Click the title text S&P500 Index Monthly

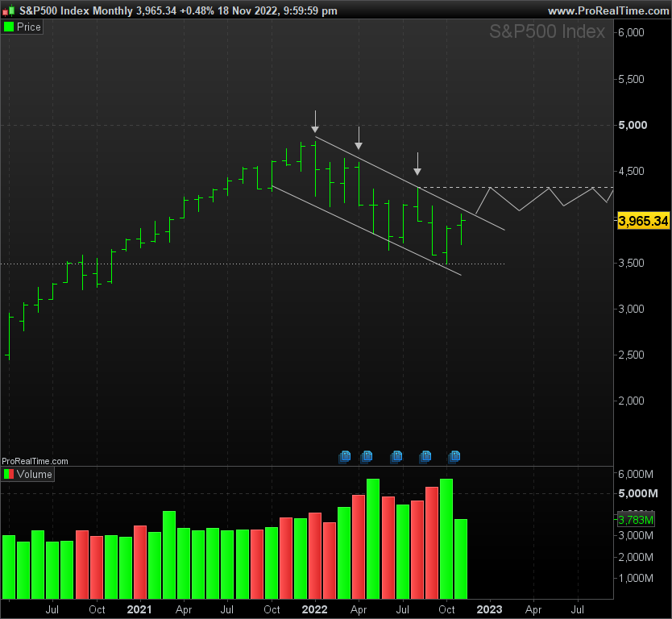click(x=76, y=10)
